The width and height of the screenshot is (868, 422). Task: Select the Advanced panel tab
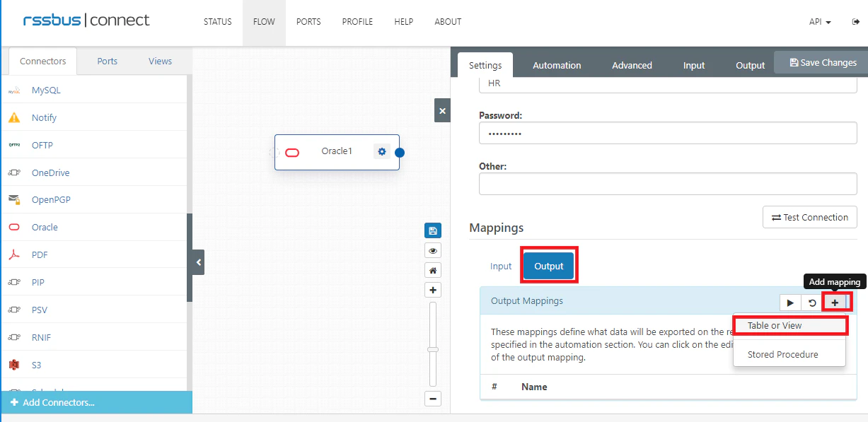click(632, 65)
